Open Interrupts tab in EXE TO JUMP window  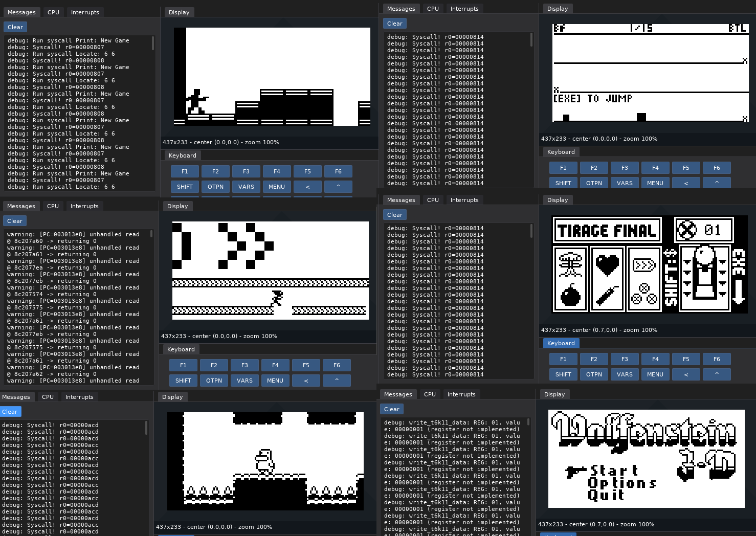pyautogui.click(x=464, y=9)
